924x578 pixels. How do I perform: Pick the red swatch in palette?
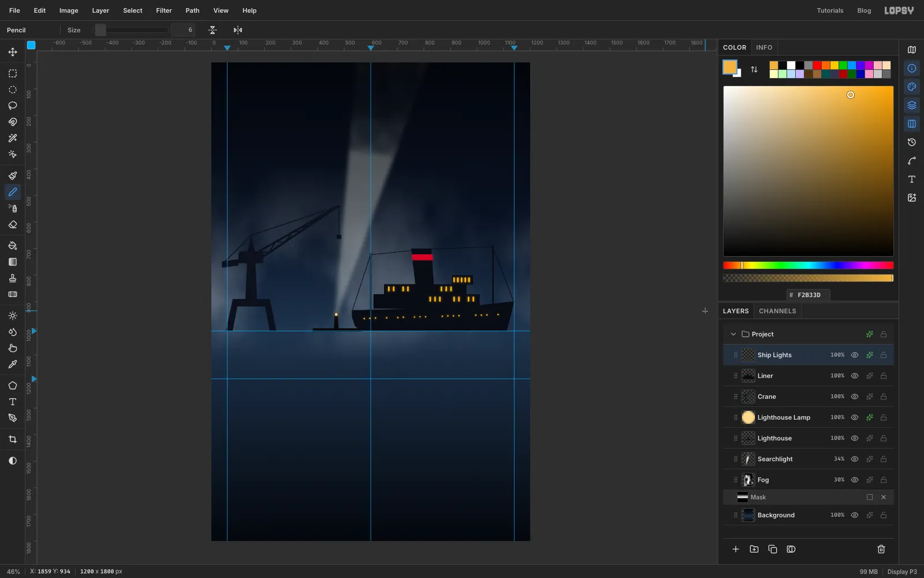(x=817, y=65)
